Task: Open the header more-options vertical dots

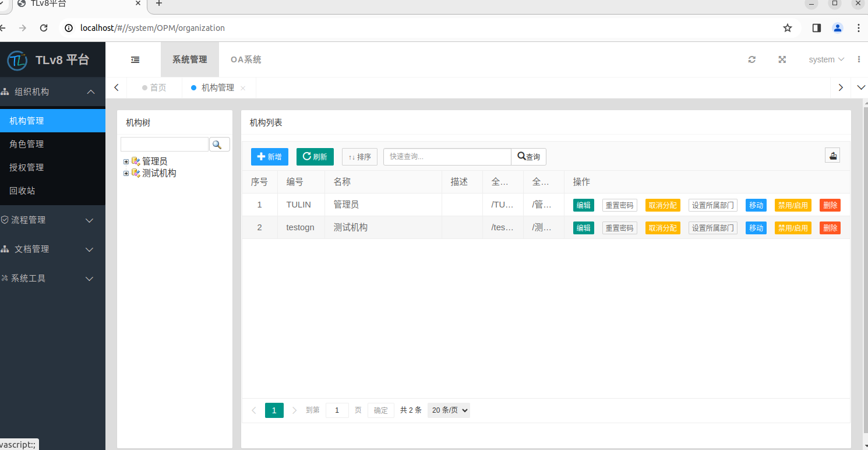Action: click(859, 59)
